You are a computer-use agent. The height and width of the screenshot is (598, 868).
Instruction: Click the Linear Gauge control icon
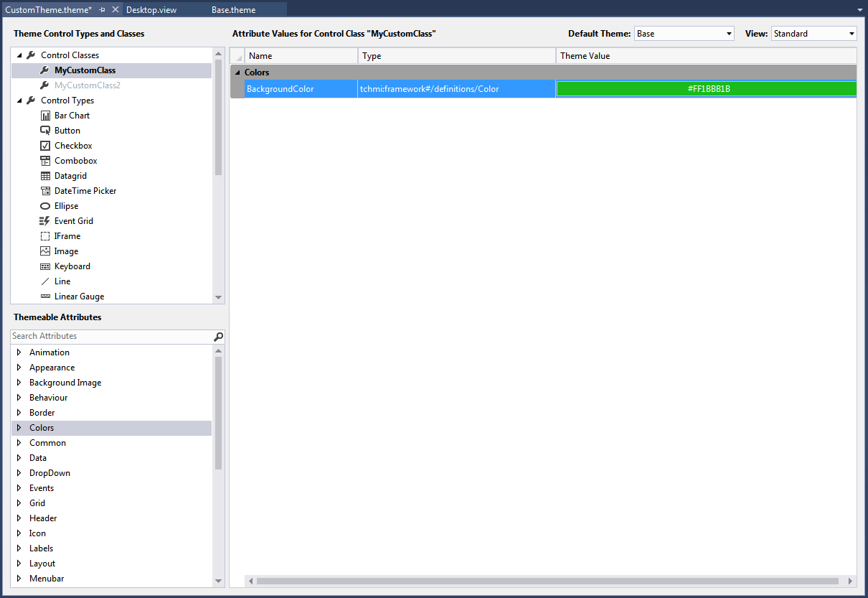(45, 296)
